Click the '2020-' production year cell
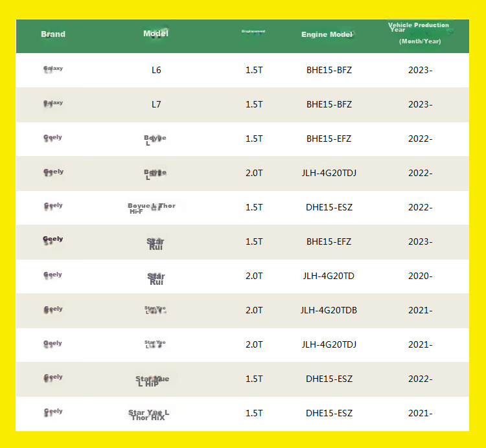 click(x=420, y=276)
